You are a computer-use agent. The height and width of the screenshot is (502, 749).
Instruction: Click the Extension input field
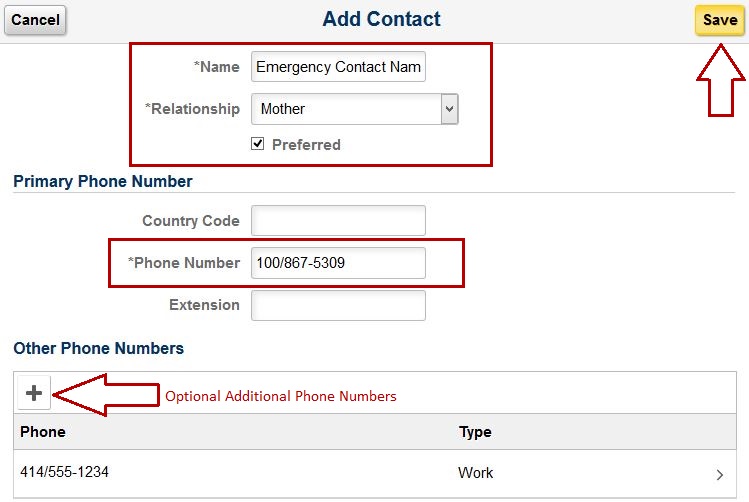point(338,305)
